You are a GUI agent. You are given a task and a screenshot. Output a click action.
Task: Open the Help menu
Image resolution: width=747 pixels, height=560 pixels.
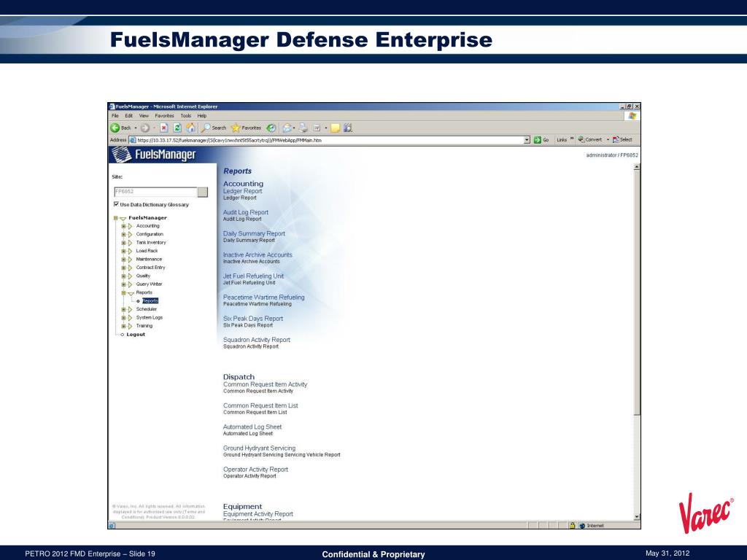[202, 116]
